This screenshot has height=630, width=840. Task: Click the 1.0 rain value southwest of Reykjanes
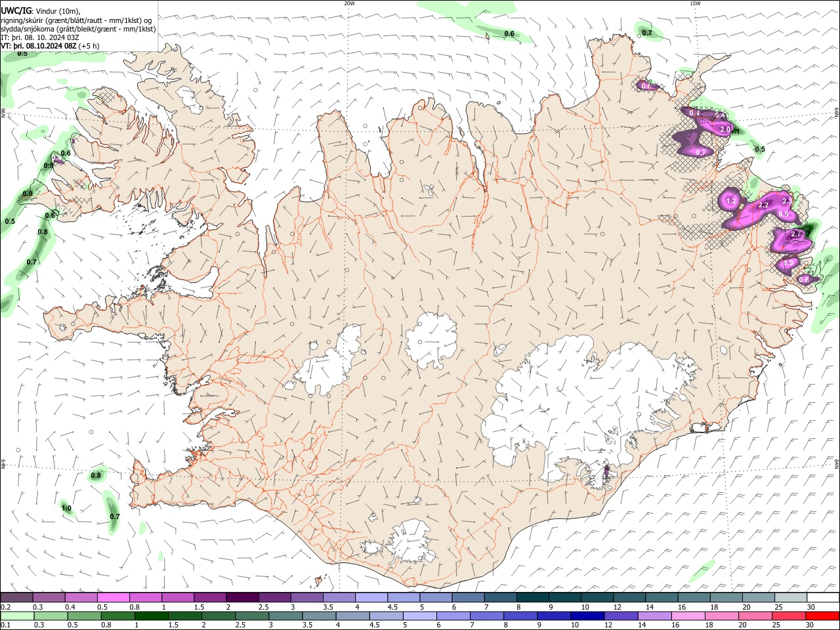click(x=66, y=508)
